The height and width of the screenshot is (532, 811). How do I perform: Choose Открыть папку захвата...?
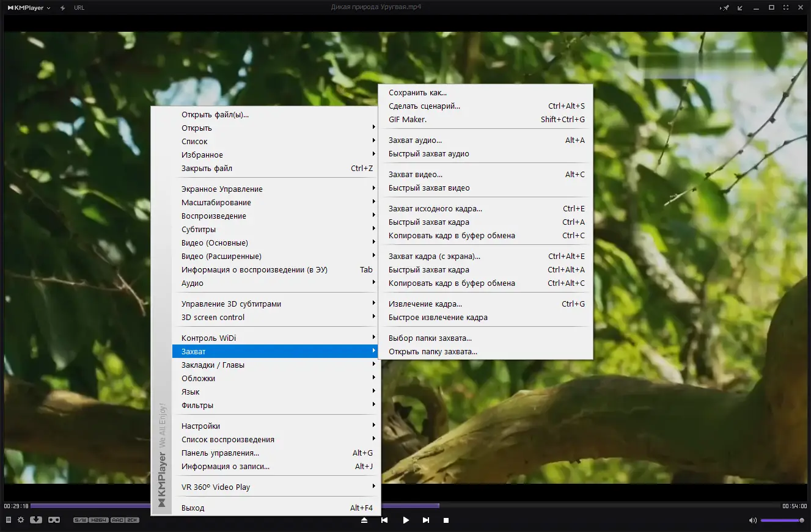pyautogui.click(x=486, y=352)
